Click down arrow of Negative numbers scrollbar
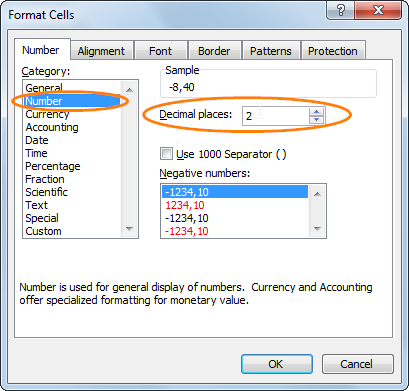The image size is (409, 391). coord(317,229)
